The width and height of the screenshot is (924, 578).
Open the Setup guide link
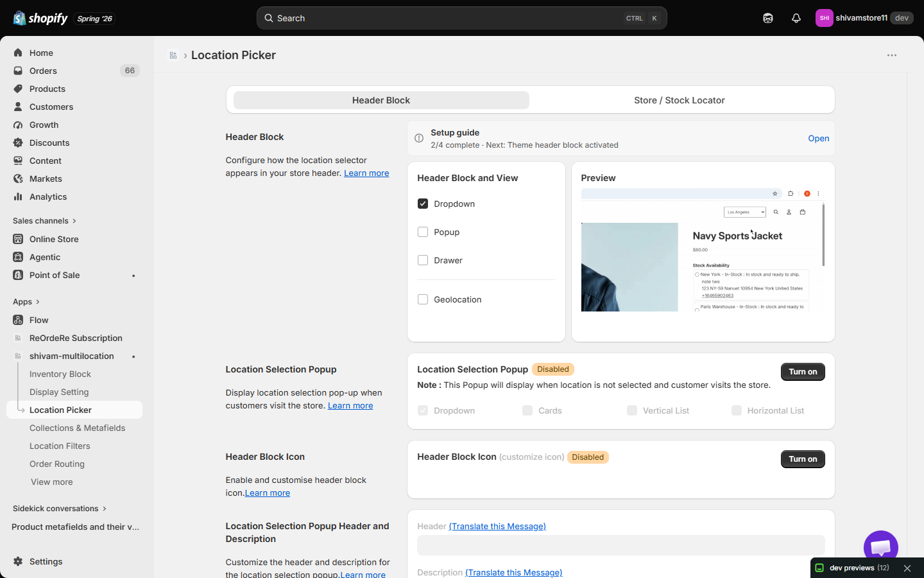pos(819,138)
